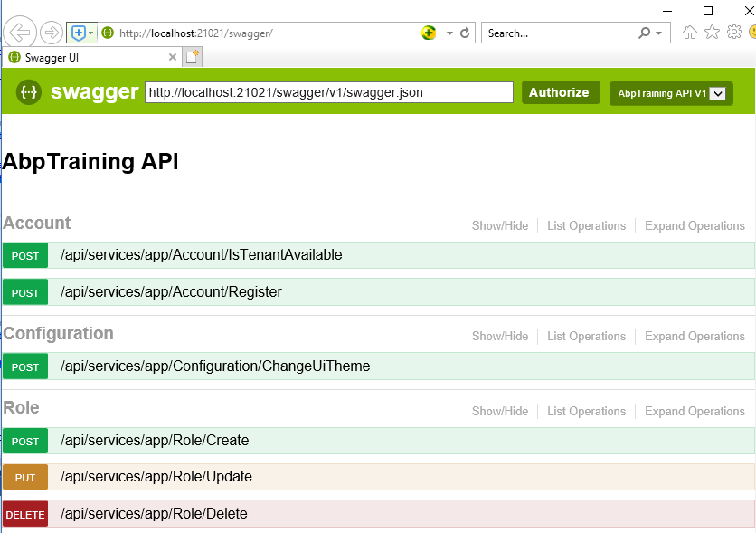Go back with the browser back arrow

(20, 33)
